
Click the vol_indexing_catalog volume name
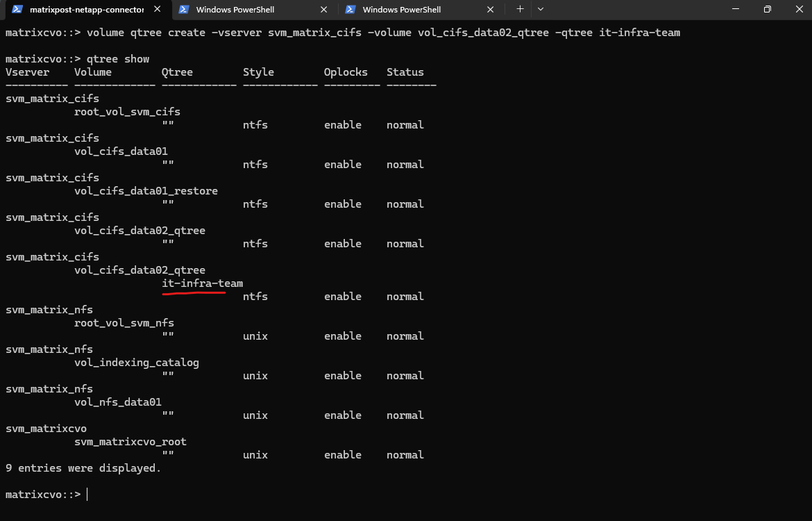pyautogui.click(x=136, y=363)
